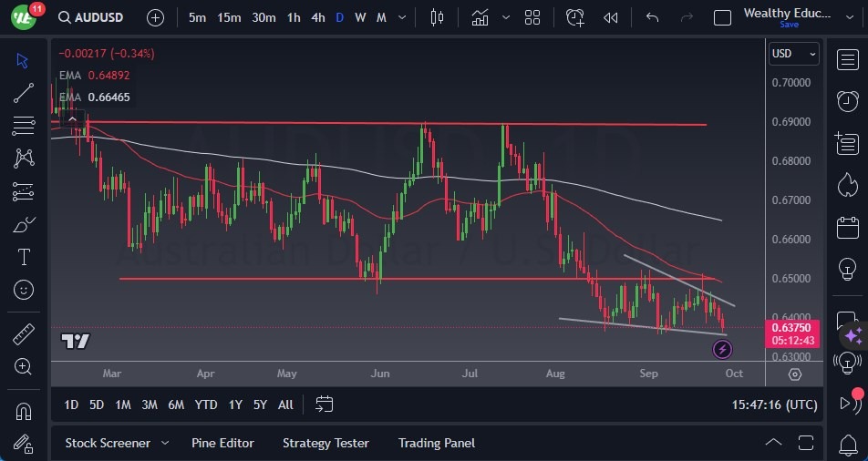
Task: Toggle Magnet mode for drawings
Action: [x=24, y=411]
